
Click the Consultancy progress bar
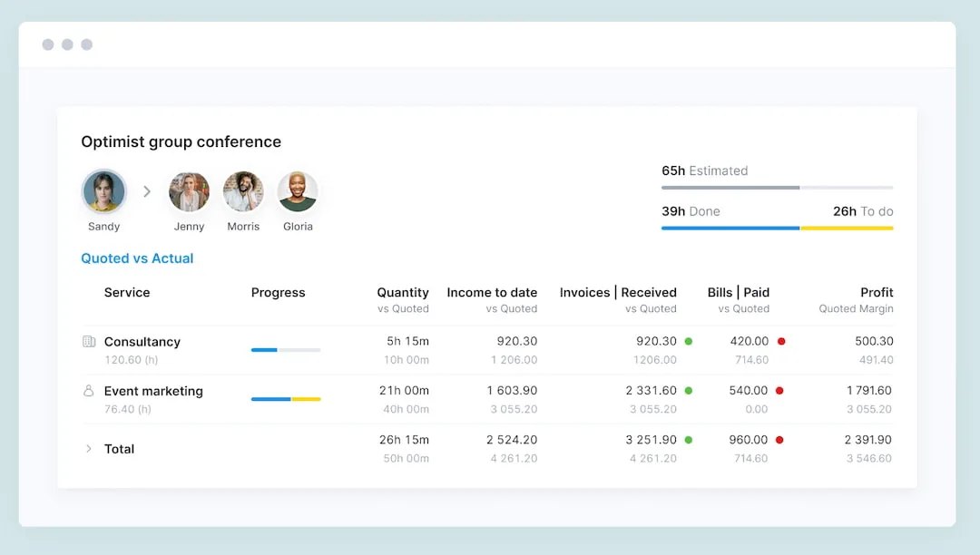[286, 349]
